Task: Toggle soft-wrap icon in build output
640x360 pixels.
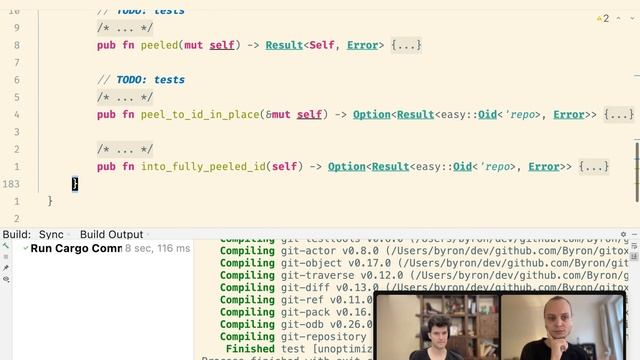Action: [634, 246]
